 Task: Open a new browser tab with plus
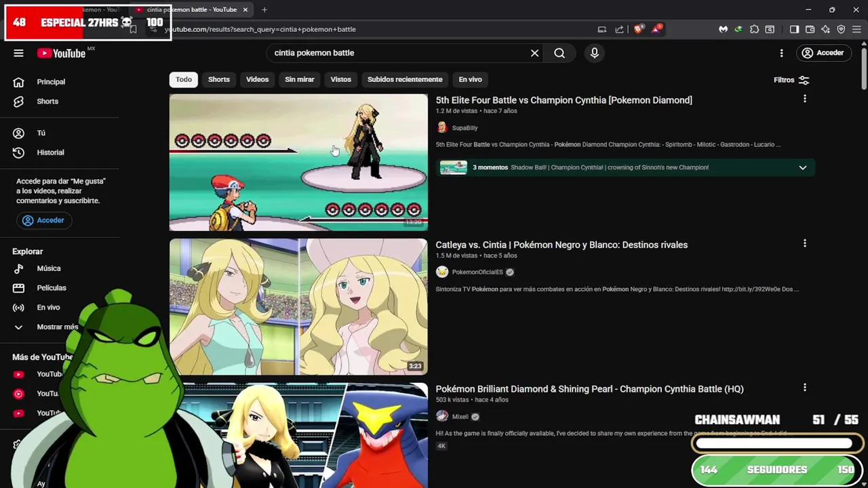(264, 9)
